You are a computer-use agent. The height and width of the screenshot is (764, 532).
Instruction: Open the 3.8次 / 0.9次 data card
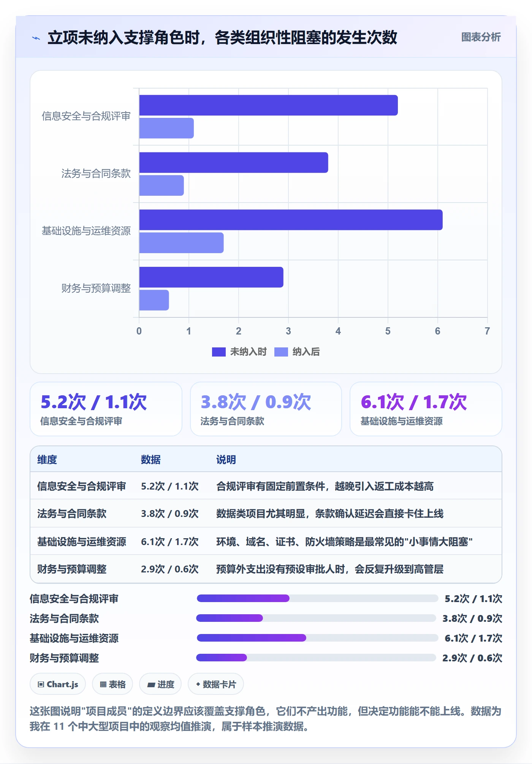click(x=266, y=409)
